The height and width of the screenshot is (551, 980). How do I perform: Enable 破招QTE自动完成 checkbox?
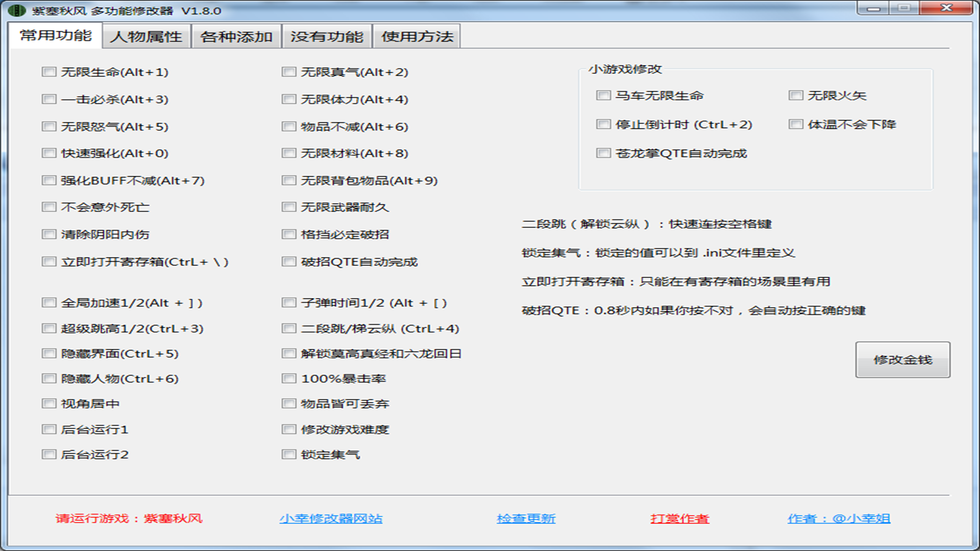289,262
